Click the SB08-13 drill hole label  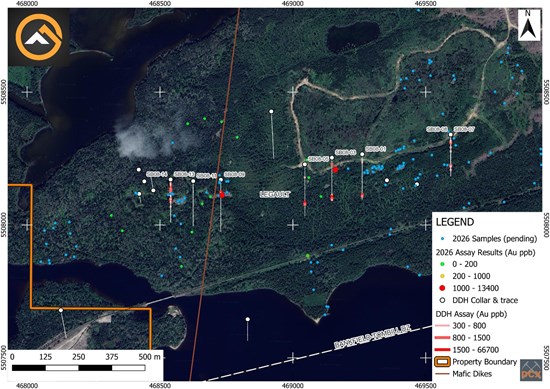[x=184, y=174]
